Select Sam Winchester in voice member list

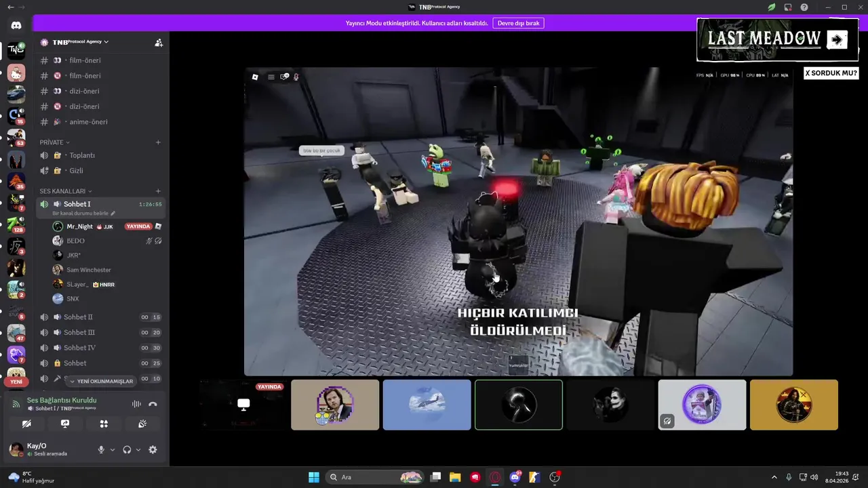(107, 270)
